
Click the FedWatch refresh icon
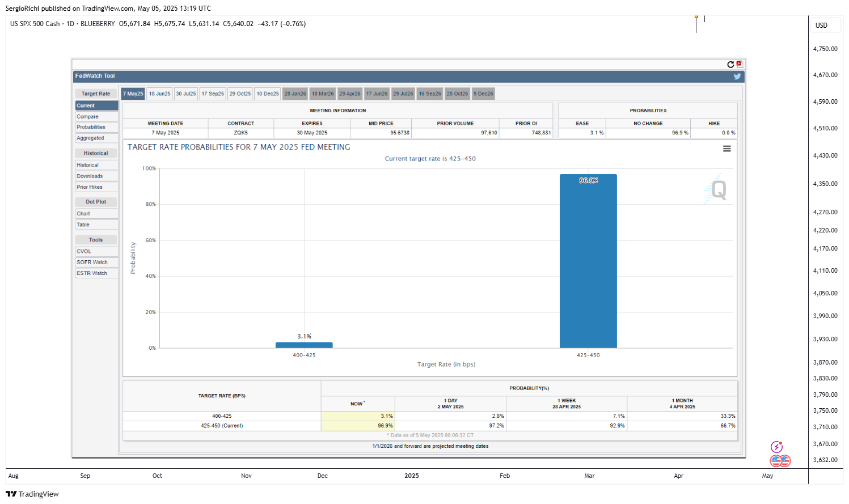(x=730, y=65)
